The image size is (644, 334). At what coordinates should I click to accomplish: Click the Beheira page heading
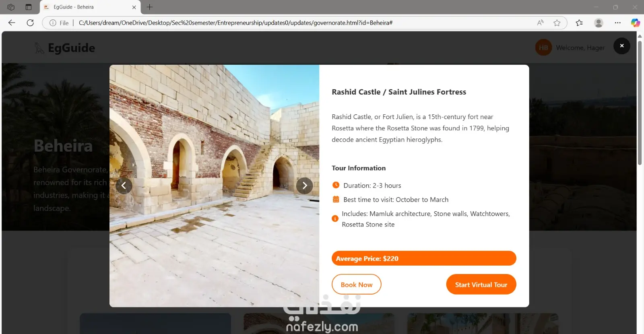pos(63,146)
